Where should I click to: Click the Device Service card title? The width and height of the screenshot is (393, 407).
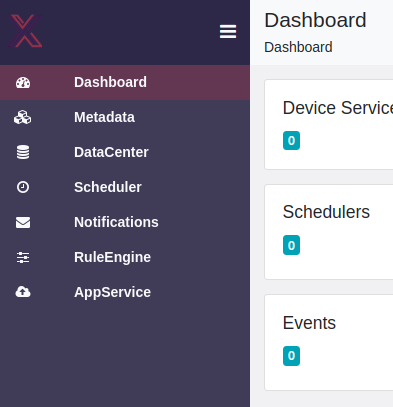pos(338,108)
